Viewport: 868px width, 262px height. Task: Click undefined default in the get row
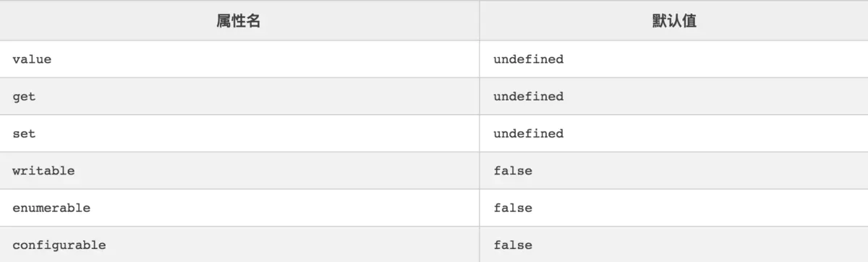(x=529, y=96)
